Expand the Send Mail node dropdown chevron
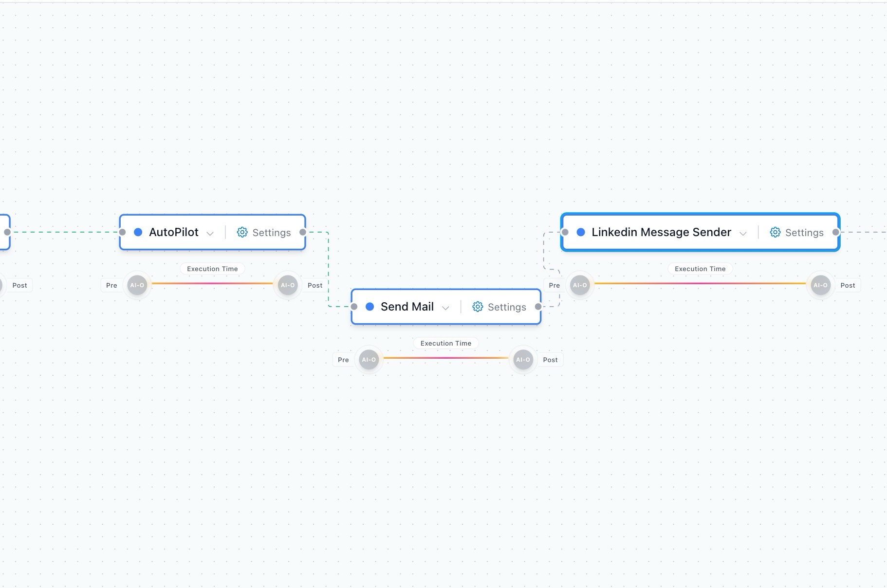Viewport: 887px width, 588px height. click(x=445, y=308)
